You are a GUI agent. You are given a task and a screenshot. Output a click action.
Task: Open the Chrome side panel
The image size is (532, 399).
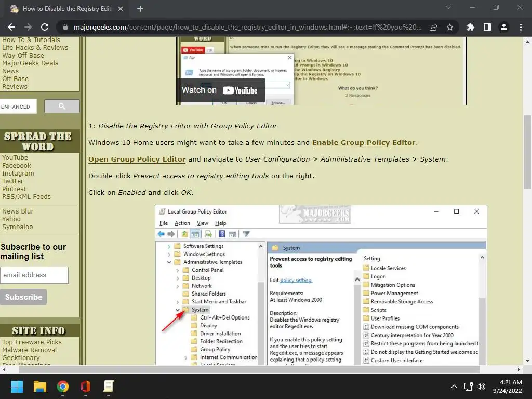click(x=487, y=27)
